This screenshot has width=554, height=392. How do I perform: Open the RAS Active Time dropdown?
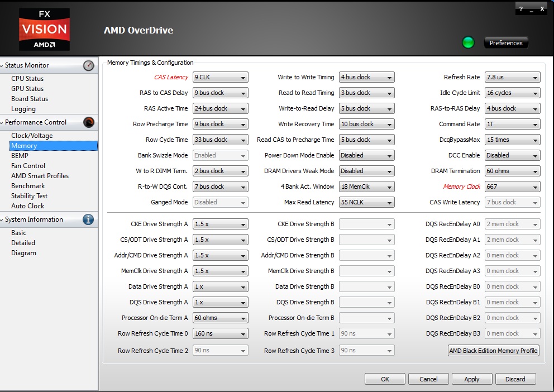point(221,108)
